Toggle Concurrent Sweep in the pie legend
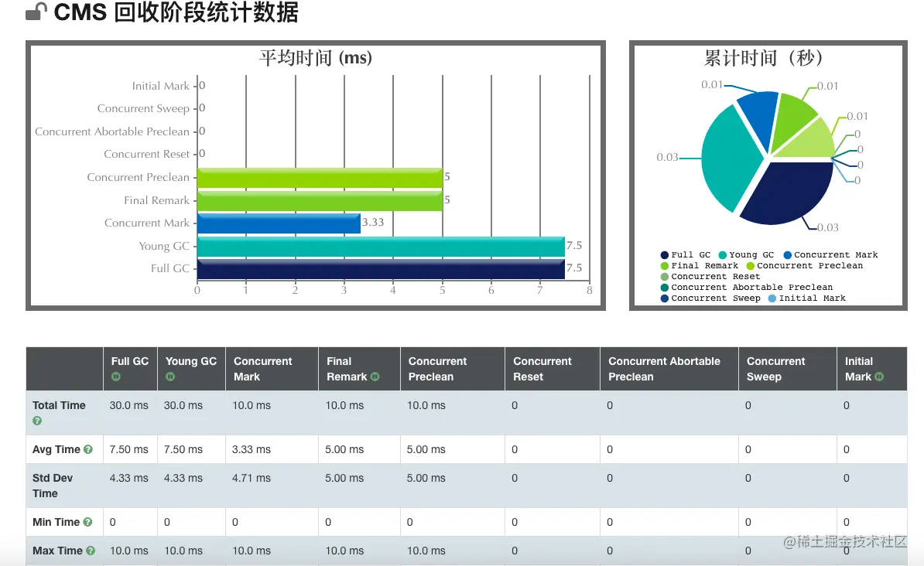Image resolution: width=924 pixels, height=566 pixels. click(710, 298)
